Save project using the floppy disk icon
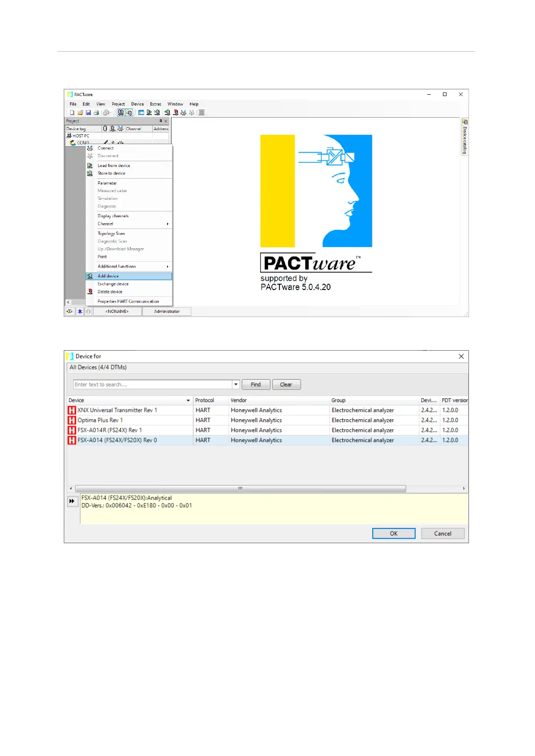Image resolution: width=535 pixels, height=756 pixels. point(88,112)
